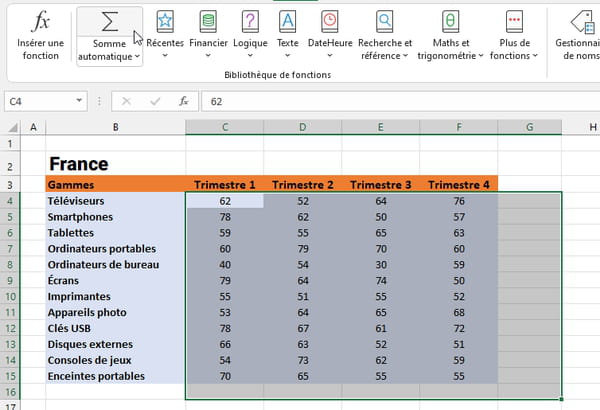Expand the Texte dropdown chevron
Screen dimensions: 600x410
click(287, 56)
